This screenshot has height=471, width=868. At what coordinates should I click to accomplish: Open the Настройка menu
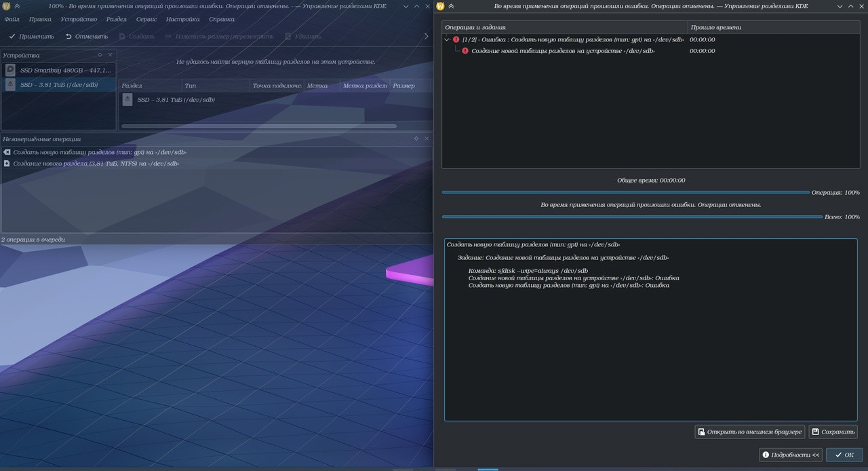pyautogui.click(x=183, y=19)
